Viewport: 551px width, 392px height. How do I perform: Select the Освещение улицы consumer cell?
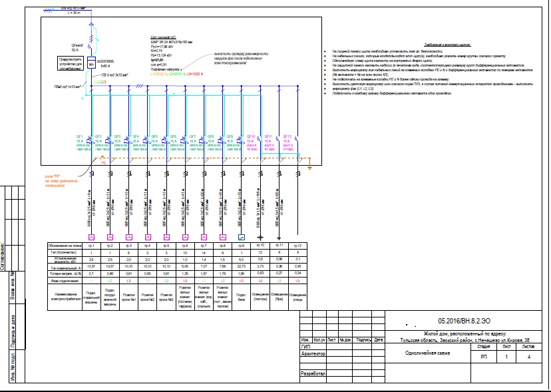point(297,297)
